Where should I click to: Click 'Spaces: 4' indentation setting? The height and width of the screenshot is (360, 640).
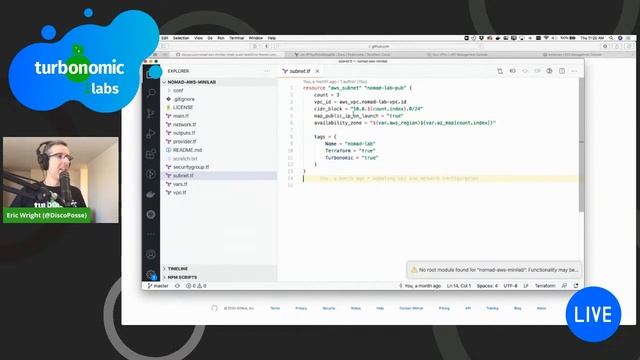coord(487,286)
